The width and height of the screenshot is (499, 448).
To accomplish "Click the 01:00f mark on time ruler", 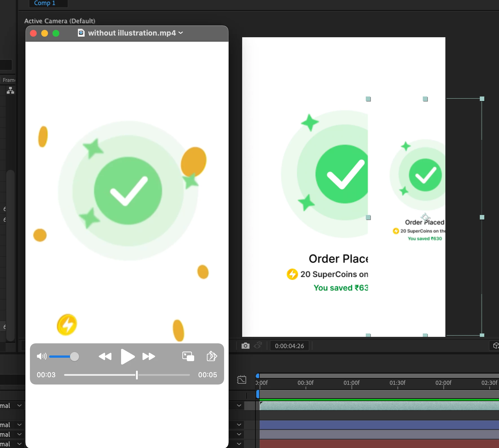I will tap(351, 383).
